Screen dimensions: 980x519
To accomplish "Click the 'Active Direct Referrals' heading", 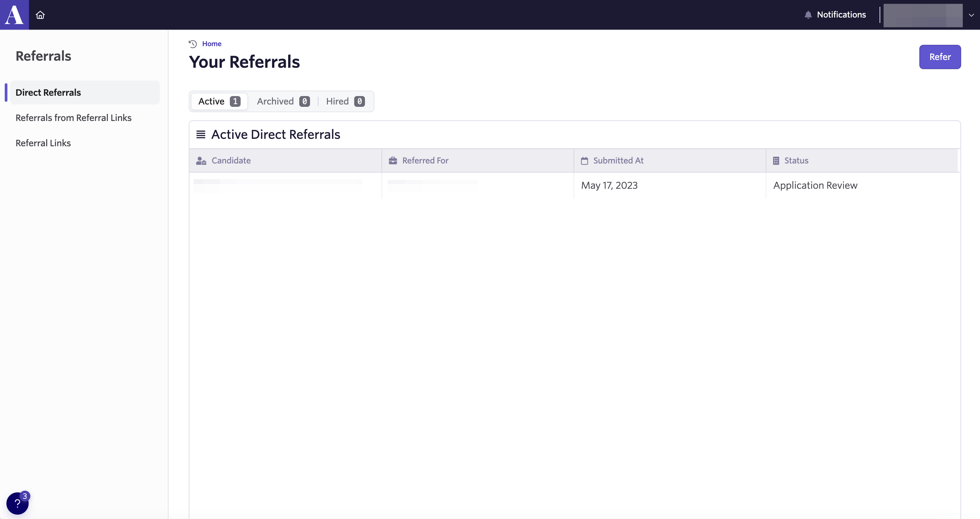I will click(275, 134).
